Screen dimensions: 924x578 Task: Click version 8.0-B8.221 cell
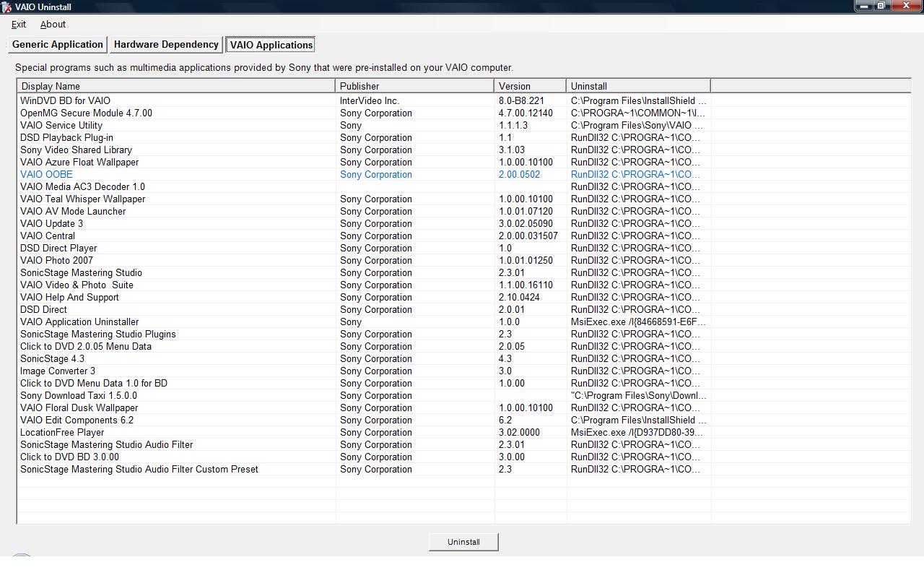(521, 100)
